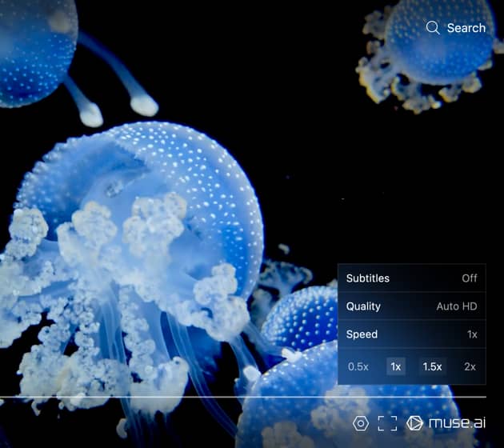Open the Quality settings row
The image size is (504, 448).
pos(363,306)
